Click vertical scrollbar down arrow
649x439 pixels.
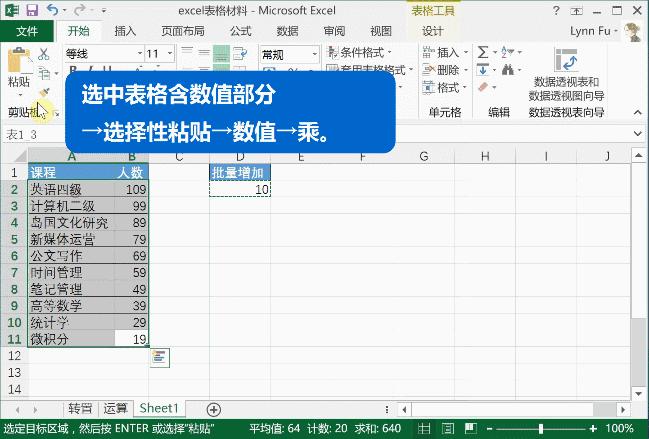(639, 394)
